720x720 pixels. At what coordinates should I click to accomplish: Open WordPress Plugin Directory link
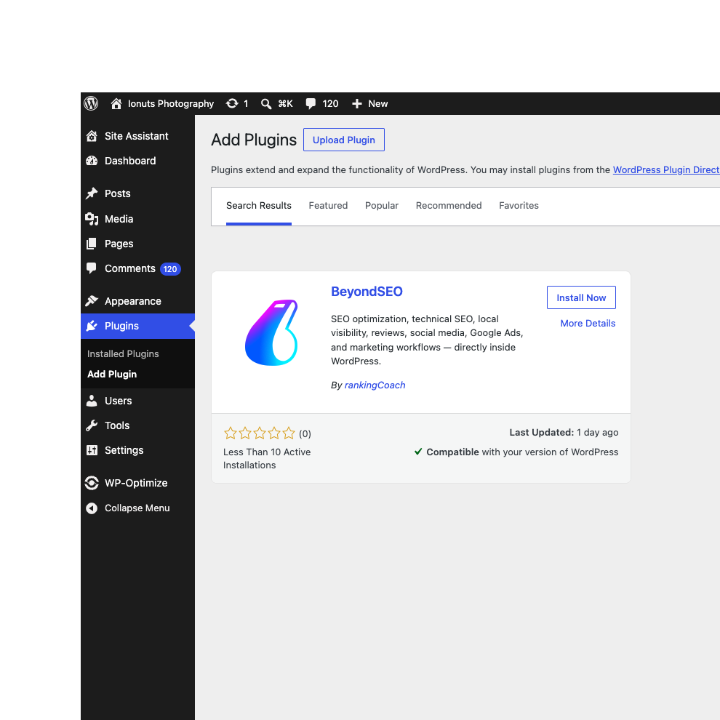point(666,170)
